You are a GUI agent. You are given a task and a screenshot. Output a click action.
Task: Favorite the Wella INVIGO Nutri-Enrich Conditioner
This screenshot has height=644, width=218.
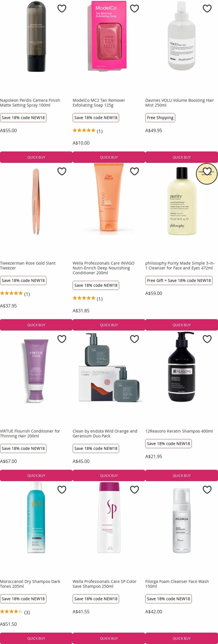coord(134,171)
